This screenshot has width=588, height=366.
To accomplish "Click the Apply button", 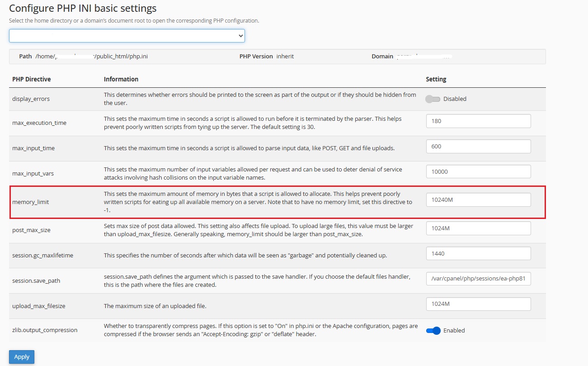I will (x=22, y=357).
